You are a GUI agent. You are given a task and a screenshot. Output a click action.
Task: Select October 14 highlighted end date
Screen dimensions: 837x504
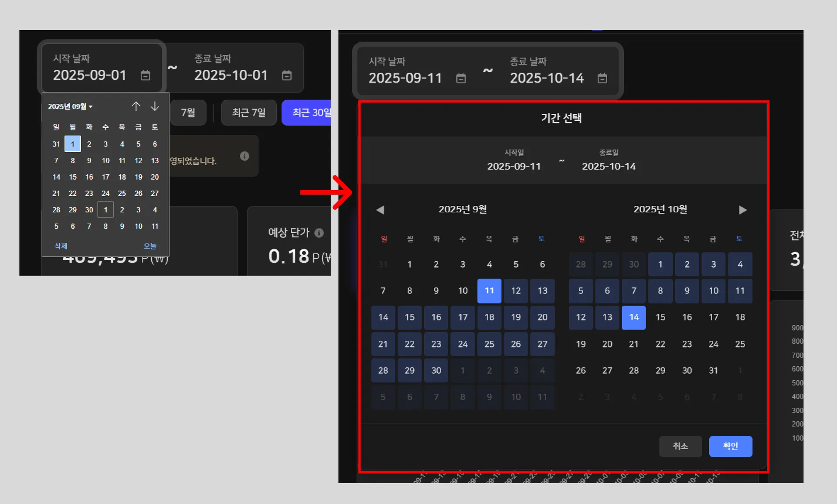633,317
